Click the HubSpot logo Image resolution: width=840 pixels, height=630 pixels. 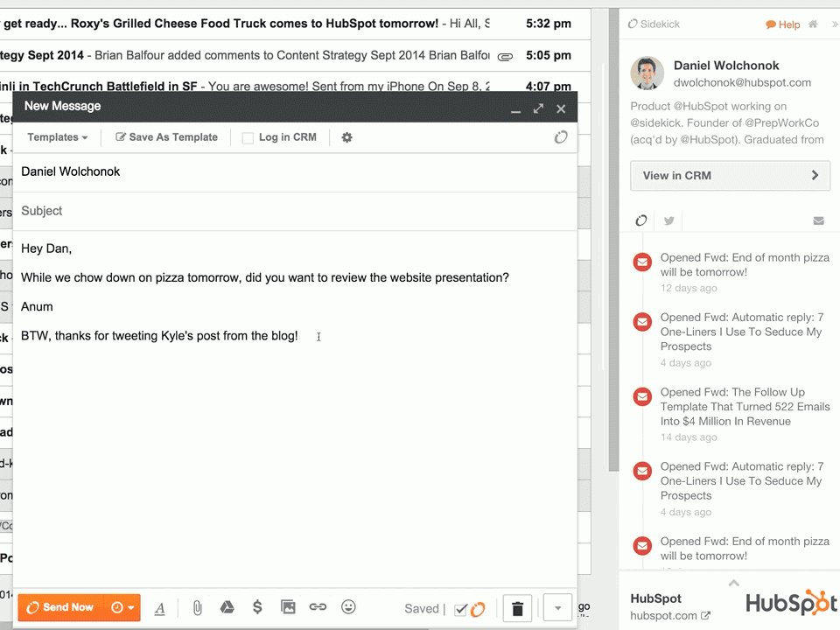(792, 602)
